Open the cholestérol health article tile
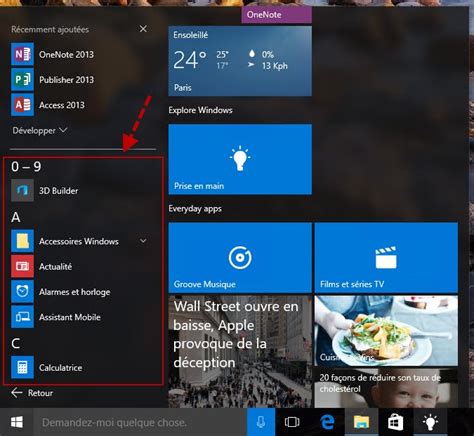 point(386,388)
